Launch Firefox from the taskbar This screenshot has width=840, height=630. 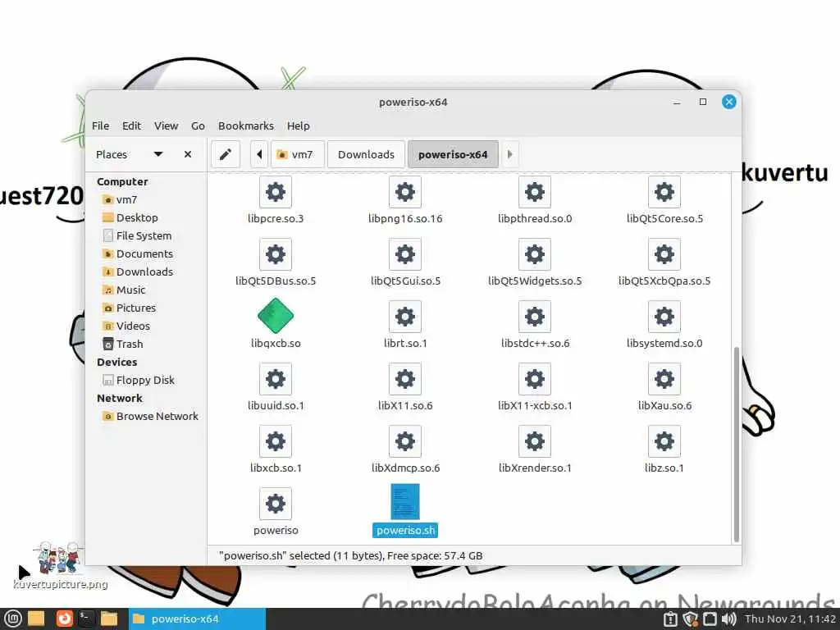point(64,619)
